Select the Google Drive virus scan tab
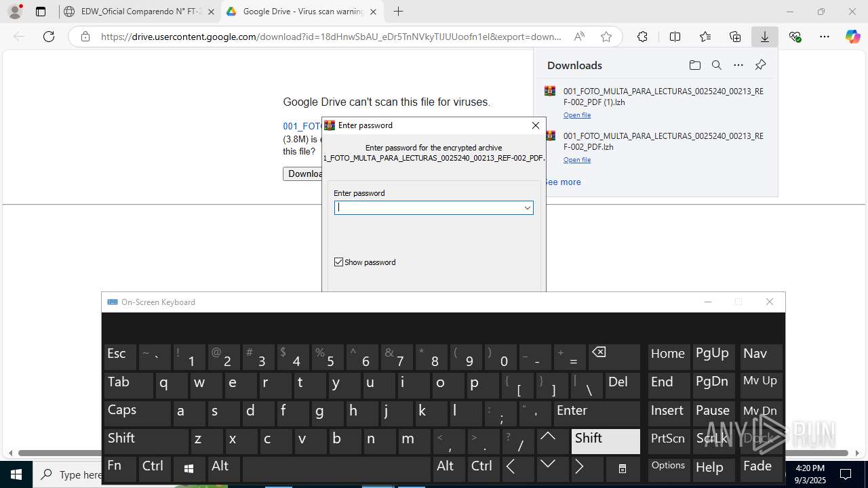The width and height of the screenshot is (868, 488). (302, 12)
